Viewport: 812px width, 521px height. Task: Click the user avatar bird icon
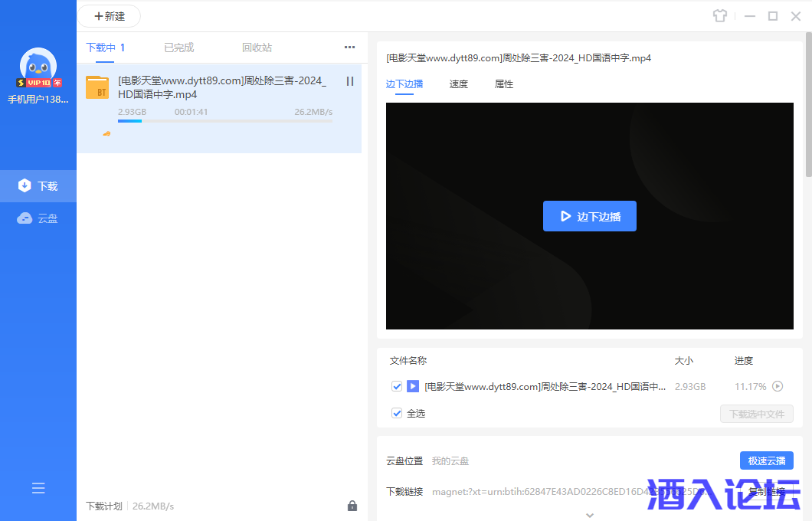(x=38, y=67)
